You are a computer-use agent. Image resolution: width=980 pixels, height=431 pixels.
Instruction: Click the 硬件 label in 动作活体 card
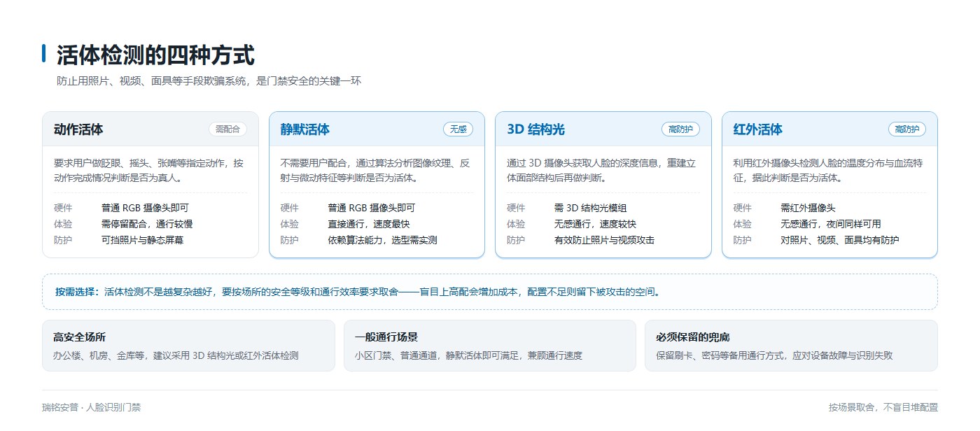tap(63, 208)
